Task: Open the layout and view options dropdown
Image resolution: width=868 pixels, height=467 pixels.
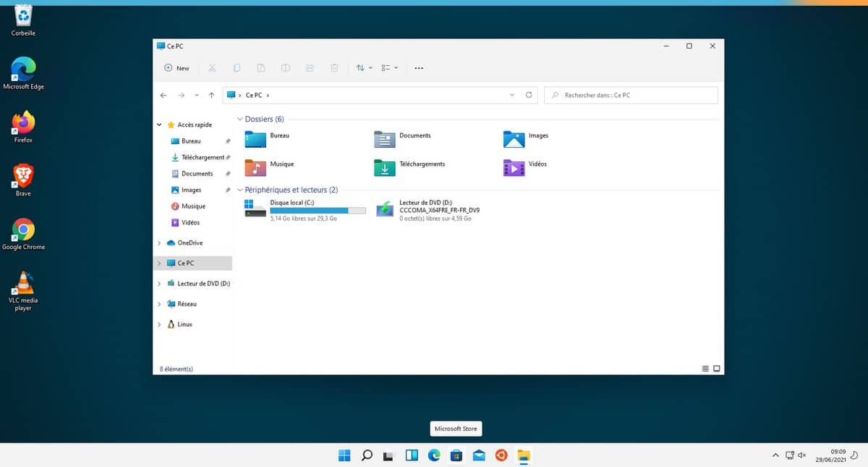Action: tap(390, 68)
